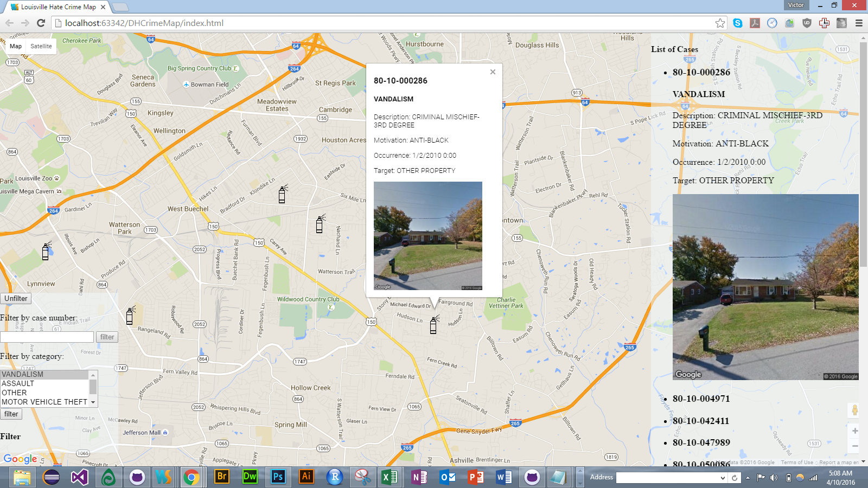Click the volume icon in system tray
Screen dimensions: 868x488
pyautogui.click(x=774, y=478)
